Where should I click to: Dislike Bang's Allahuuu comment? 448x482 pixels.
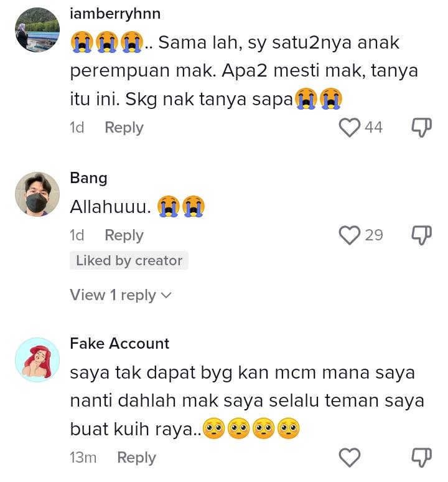[x=422, y=235]
